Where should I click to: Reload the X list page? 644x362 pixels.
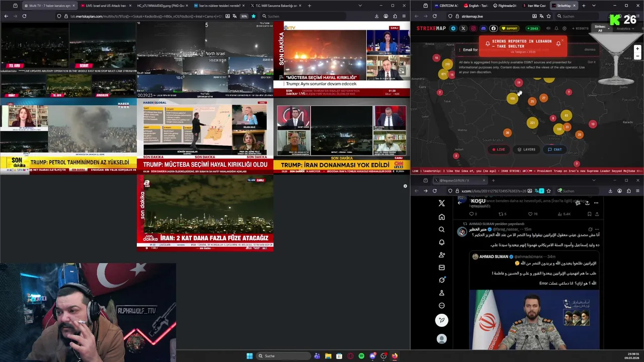point(435,191)
